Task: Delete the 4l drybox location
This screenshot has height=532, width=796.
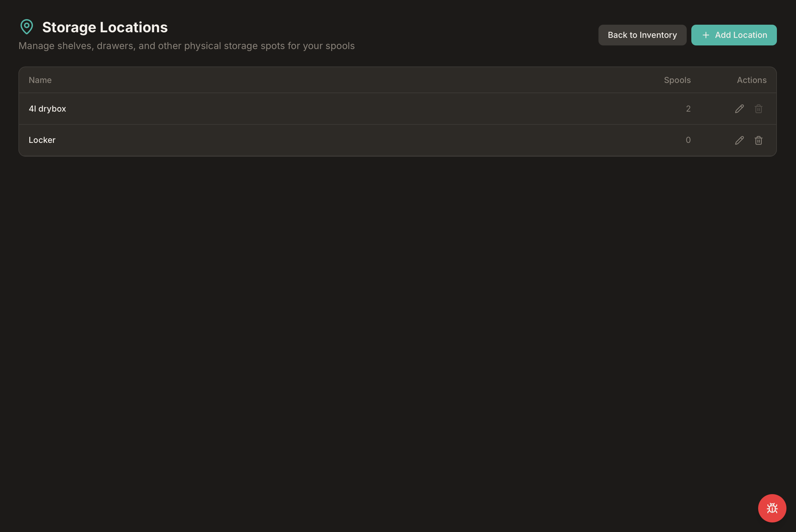Action: [758, 109]
